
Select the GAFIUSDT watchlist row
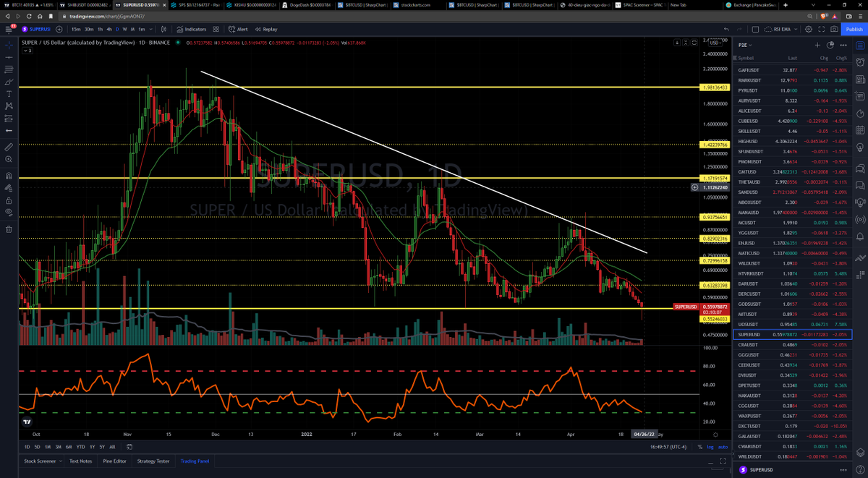(793, 70)
